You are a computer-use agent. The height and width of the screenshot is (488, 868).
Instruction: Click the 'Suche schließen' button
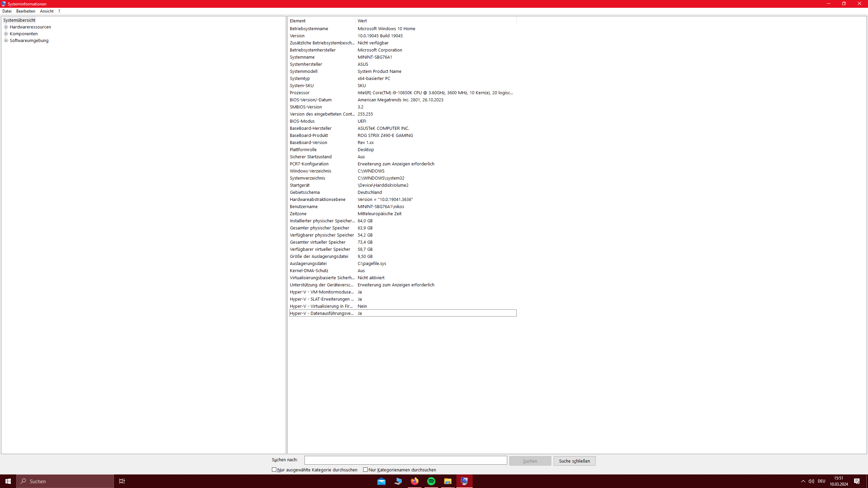[574, 461]
